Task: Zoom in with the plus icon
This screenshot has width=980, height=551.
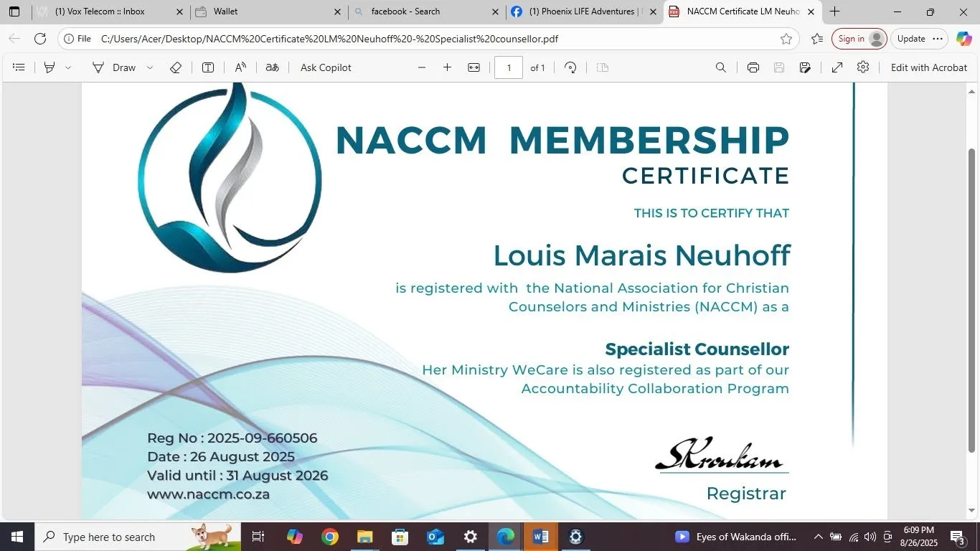Action: click(447, 67)
